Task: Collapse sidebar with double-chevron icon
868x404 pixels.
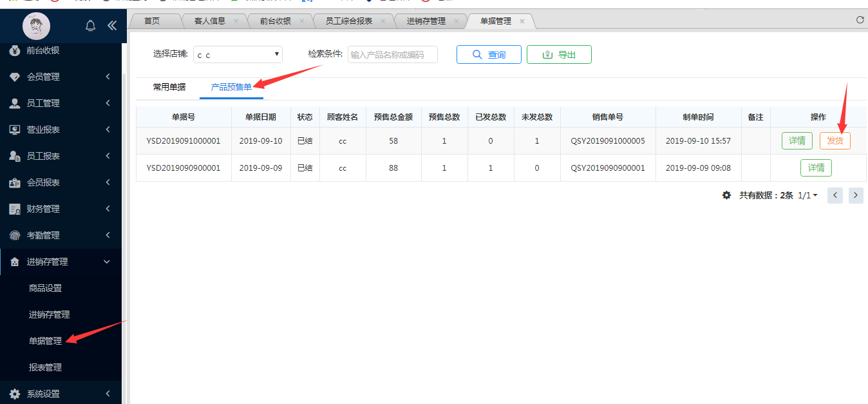Action: (x=112, y=26)
